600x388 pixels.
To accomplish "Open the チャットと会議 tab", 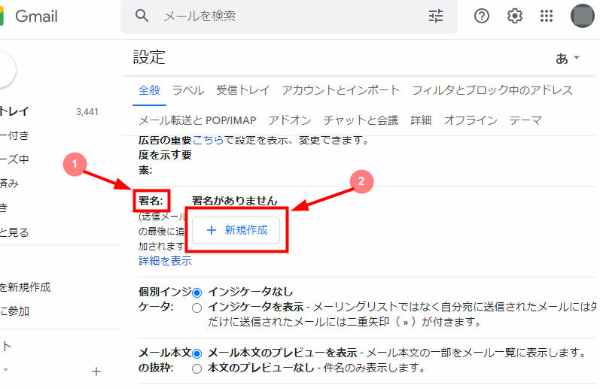I will pos(360,121).
